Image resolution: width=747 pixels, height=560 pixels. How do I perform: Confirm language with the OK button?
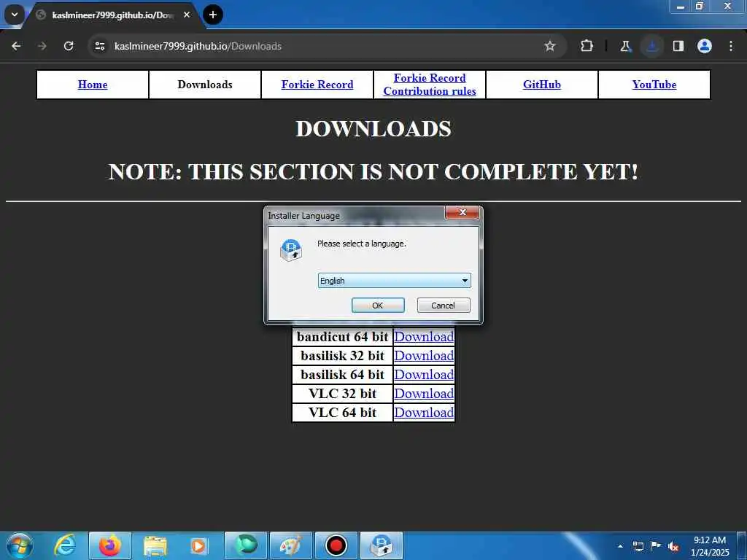click(x=378, y=306)
